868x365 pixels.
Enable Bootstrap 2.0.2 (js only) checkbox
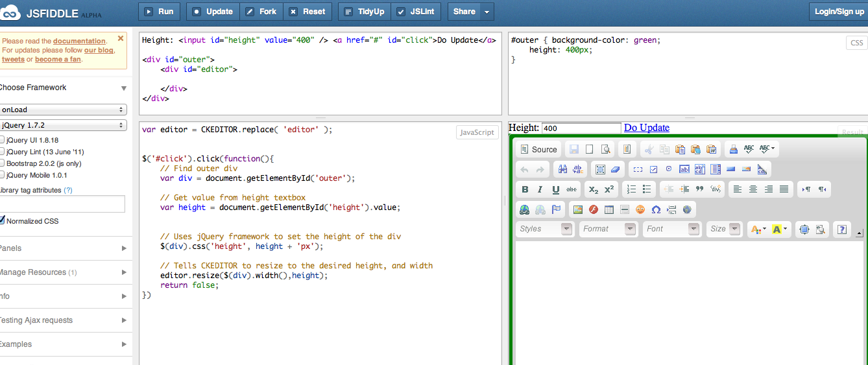(x=2, y=163)
